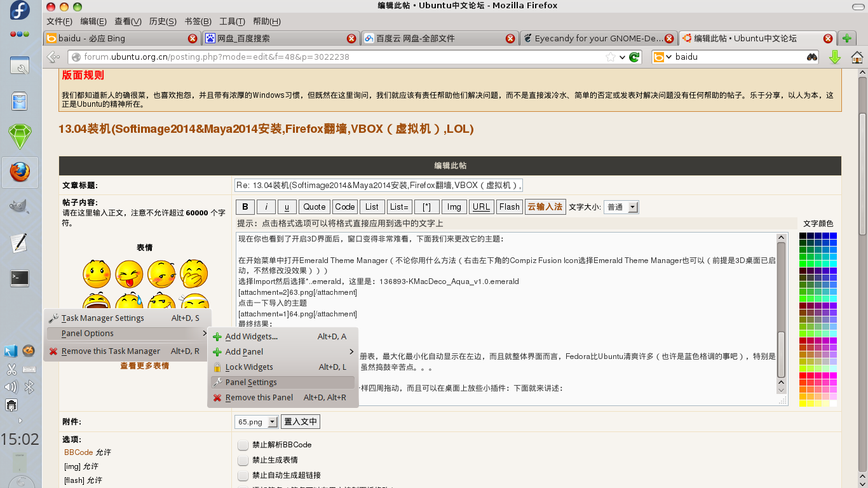Launch Firefox from the panel
868x488 pixels.
click(20, 172)
